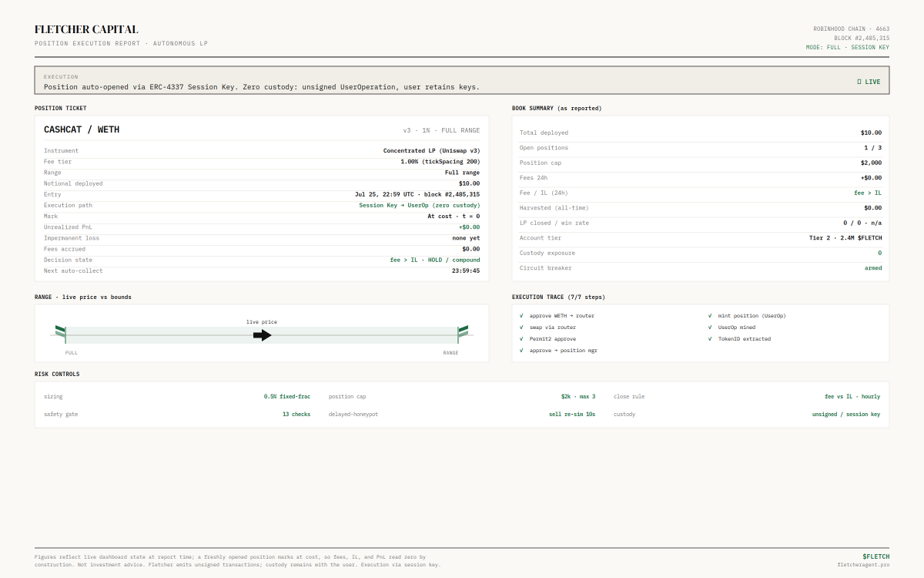
Task: Click checkmark beside approve WETH → router
Action: click(521, 316)
